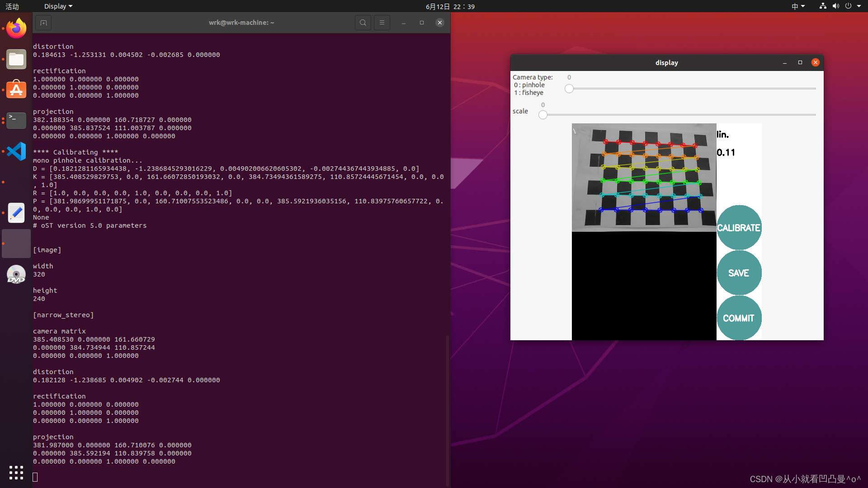The height and width of the screenshot is (488, 868).
Task: Open the Activities overview
Action: click(x=12, y=6)
